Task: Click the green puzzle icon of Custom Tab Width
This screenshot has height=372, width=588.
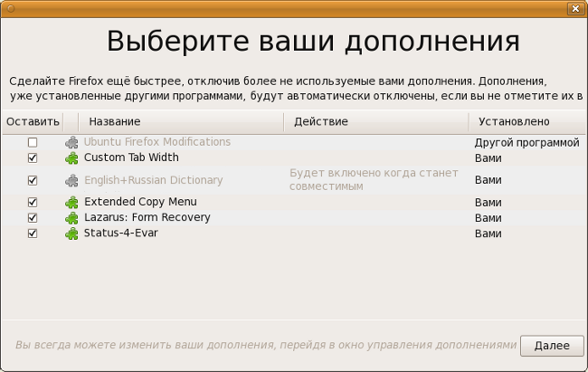Action: point(71,158)
